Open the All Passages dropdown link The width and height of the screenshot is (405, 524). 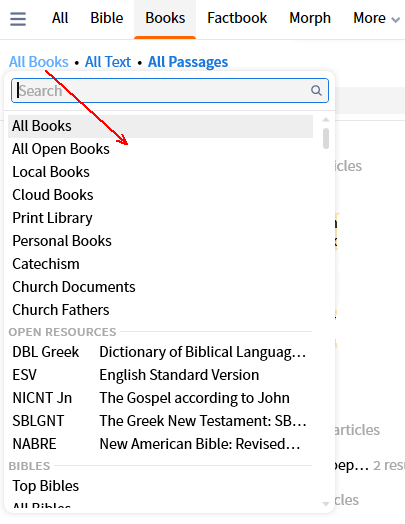click(188, 62)
